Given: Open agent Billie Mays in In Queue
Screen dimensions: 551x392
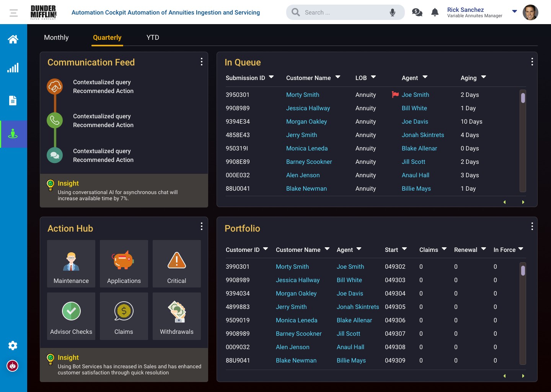Looking at the screenshot, I should (x=416, y=188).
